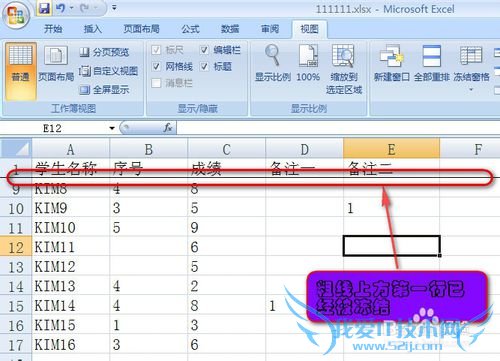
Task: Click the Redo icon in quick access
Action: coord(84,8)
